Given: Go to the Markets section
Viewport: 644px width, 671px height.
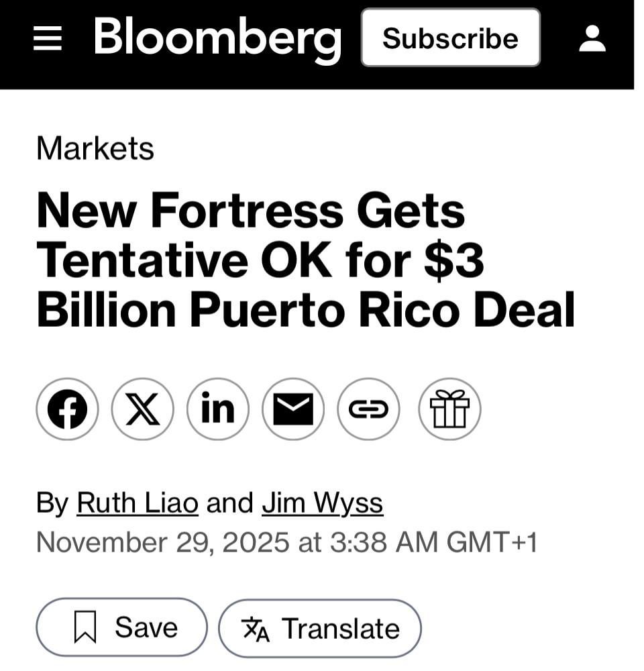Looking at the screenshot, I should 95,148.
